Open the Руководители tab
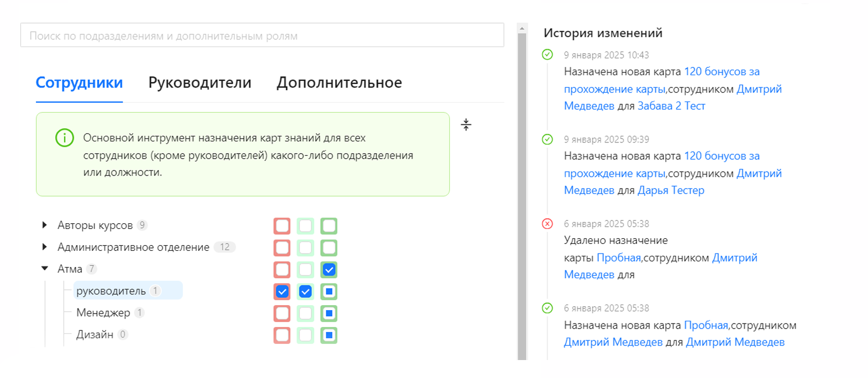The height and width of the screenshot is (378, 868). point(200,82)
